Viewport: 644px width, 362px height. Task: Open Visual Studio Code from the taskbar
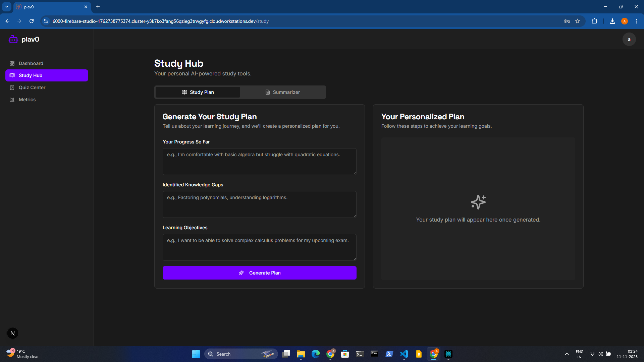click(x=404, y=354)
